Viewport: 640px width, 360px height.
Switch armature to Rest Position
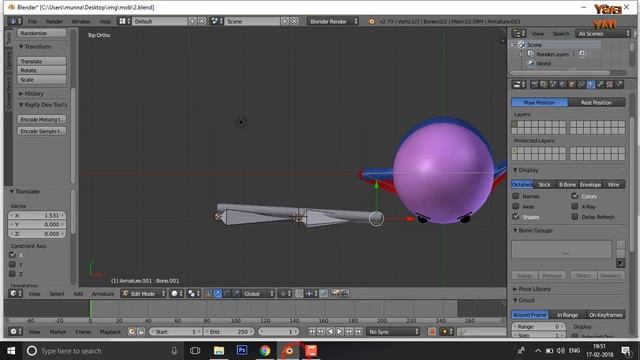pos(596,102)
